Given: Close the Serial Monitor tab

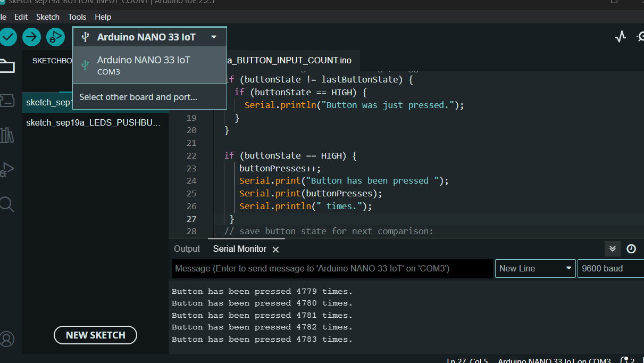Looking at the screenshot, I should (275, 250).
